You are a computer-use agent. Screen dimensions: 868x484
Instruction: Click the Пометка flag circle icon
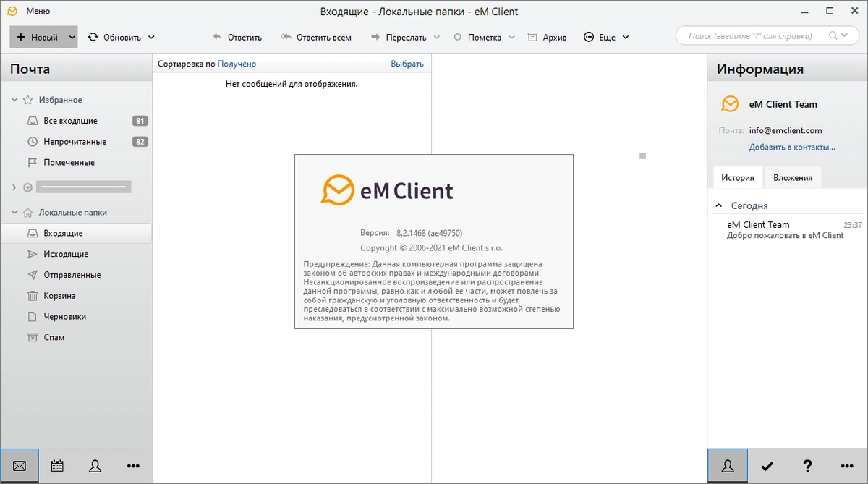pyautogui.click(x=458, y=37)
